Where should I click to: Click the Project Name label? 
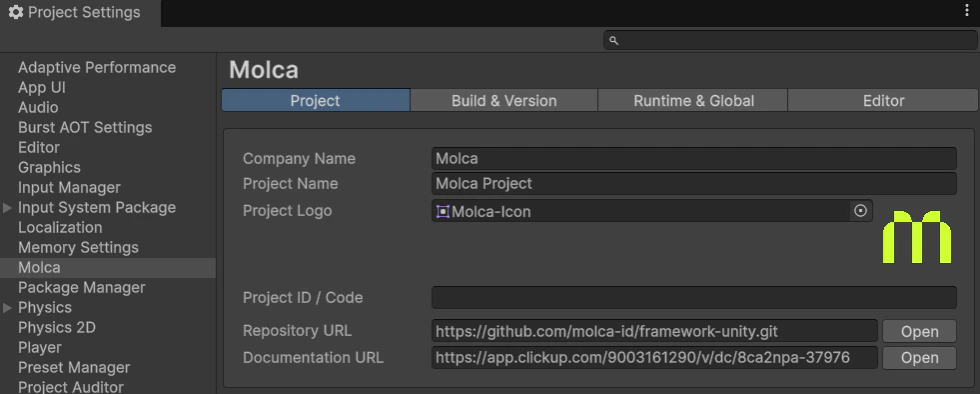click(x=290, y=184)
